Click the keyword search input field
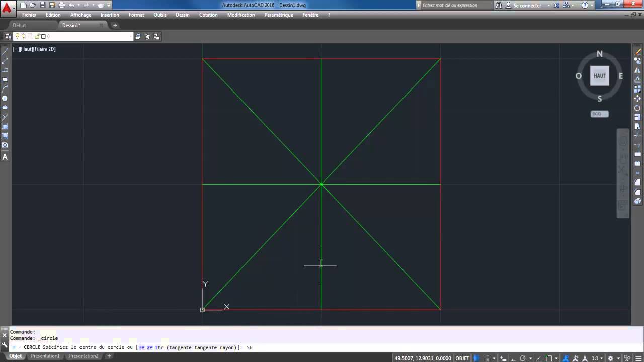 tap(457, 5)
